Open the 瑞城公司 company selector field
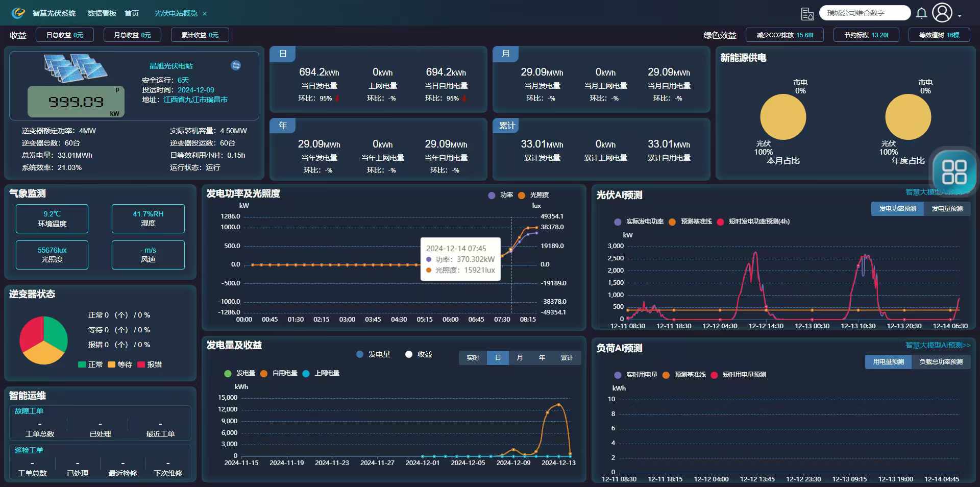980x487 pixels. coord(865,13)
